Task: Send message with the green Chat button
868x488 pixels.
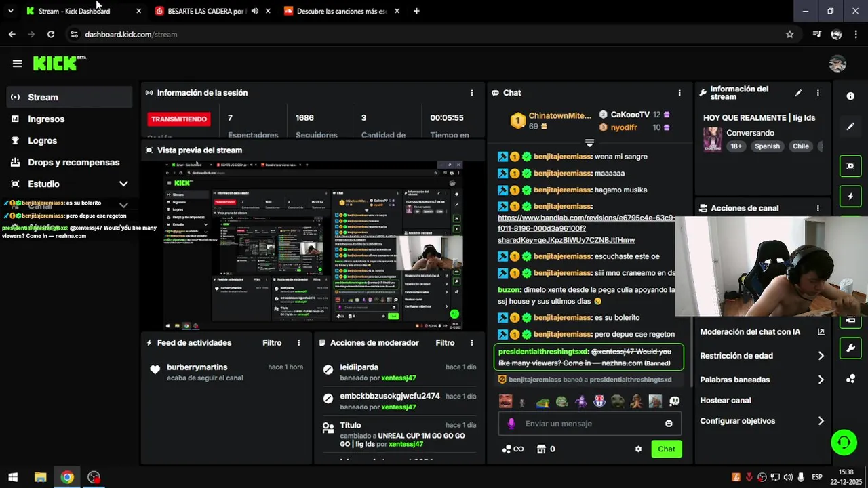Action: 667,449
